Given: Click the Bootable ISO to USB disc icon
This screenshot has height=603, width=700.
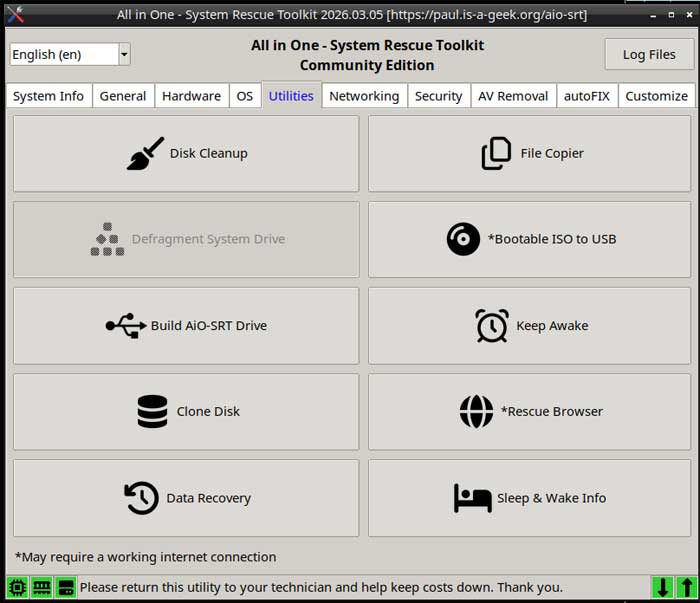Looking at the screenshot, I should click(x=463, y=240).
